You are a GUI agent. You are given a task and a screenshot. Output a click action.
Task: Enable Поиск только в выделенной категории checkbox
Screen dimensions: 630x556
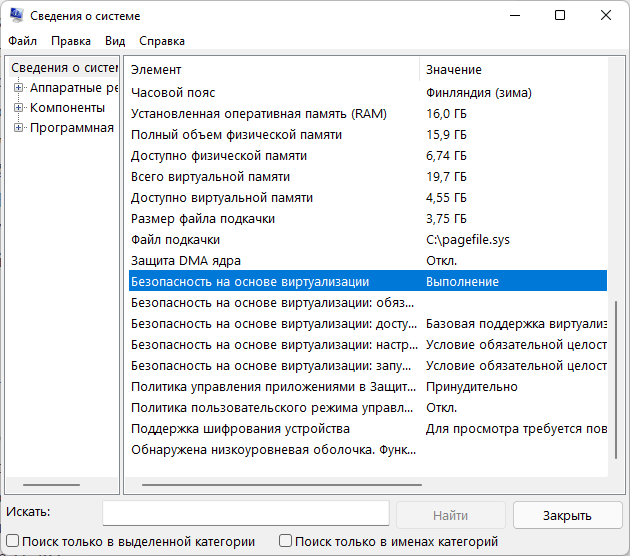[12, 541]
